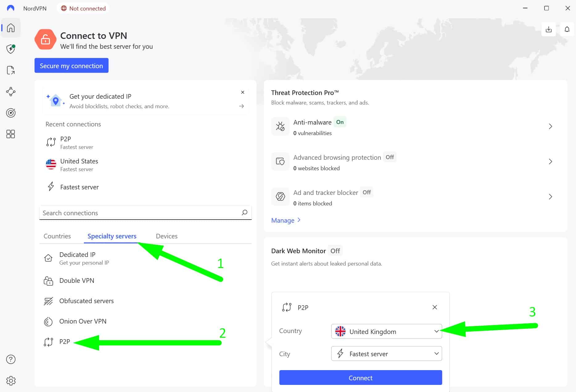Switch to the Countries tab
The height and width of the screenshot is (392, 576).
tap(57, 236)
